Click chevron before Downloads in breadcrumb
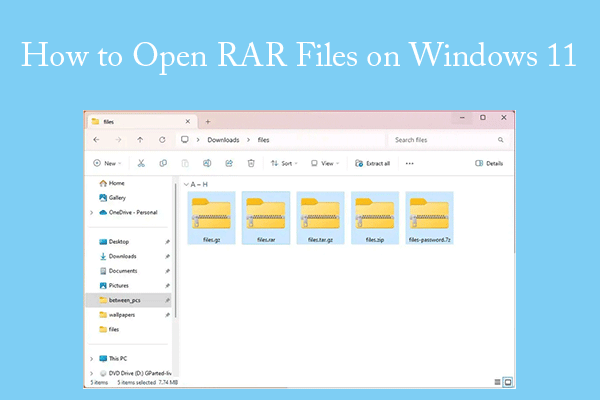Screen dimensions: 600x400 coord(198,140)
